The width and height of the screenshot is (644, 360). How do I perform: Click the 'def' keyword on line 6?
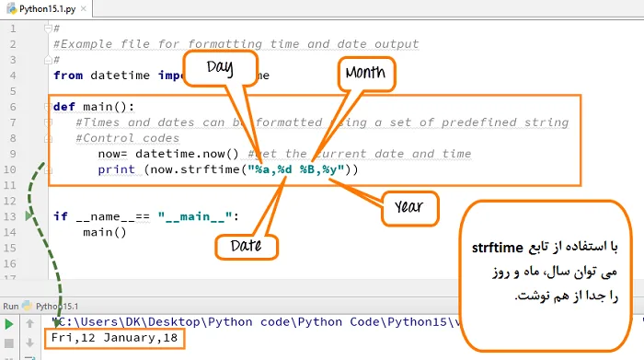coord(64,107)
